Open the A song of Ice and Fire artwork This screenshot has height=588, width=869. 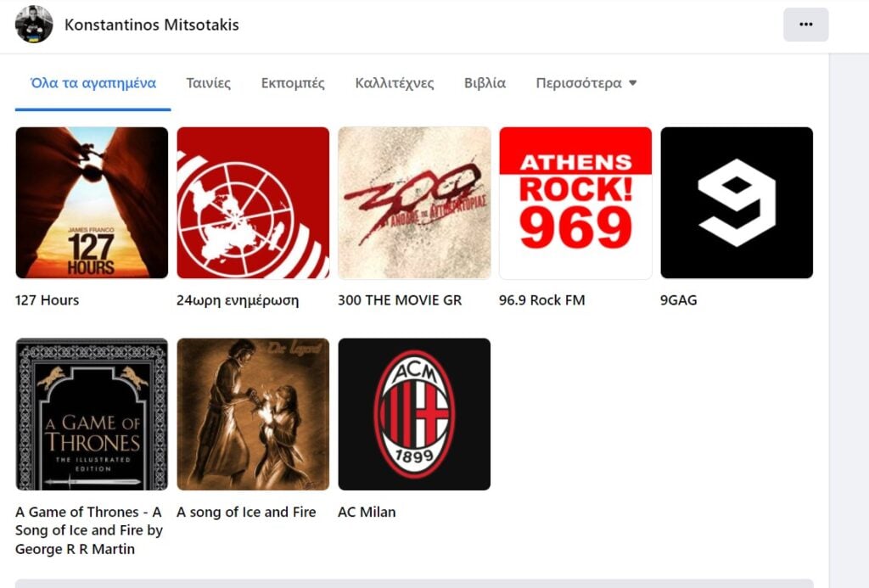pos(253,414)
